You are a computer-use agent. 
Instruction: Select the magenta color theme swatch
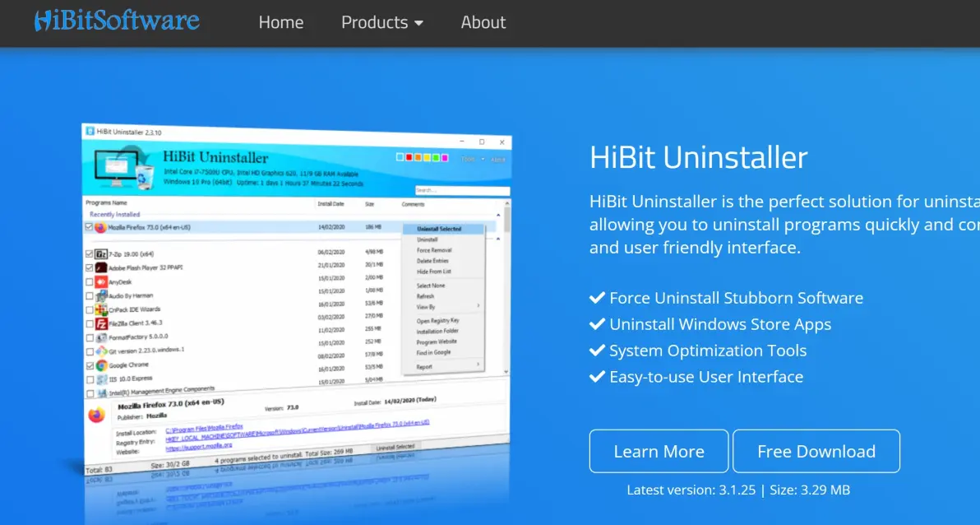(x=445, y=158)
